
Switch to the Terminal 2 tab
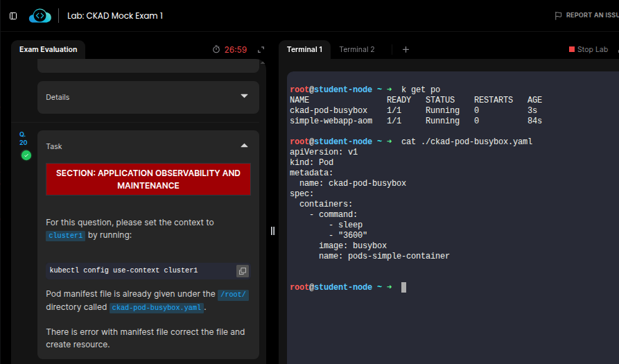357,49
